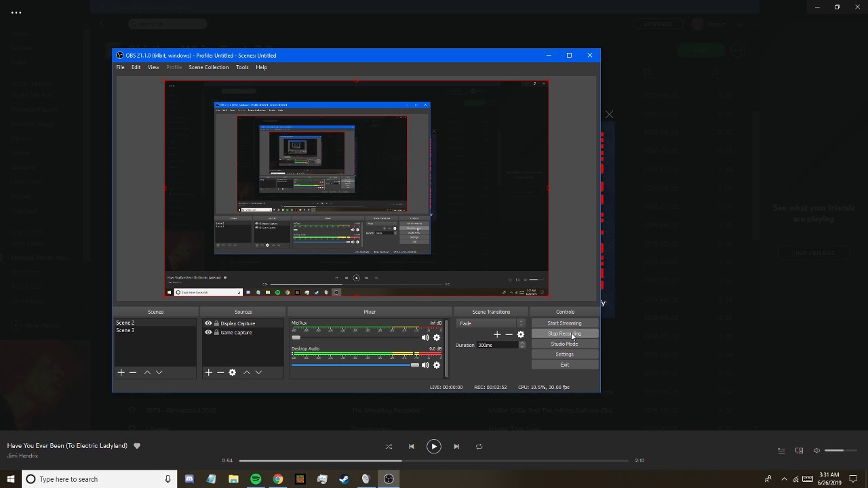Click the Duration 300ms field
868x488 pixels.
click(x=498, y=345)
